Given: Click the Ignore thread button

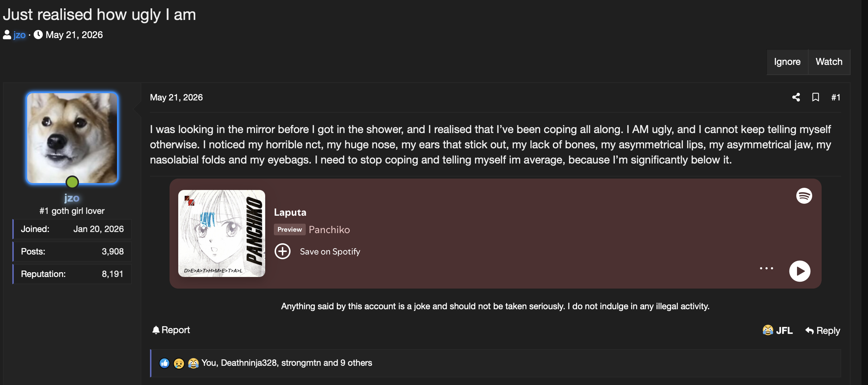Looking at the screenshot, I should (x=787, y=62).
